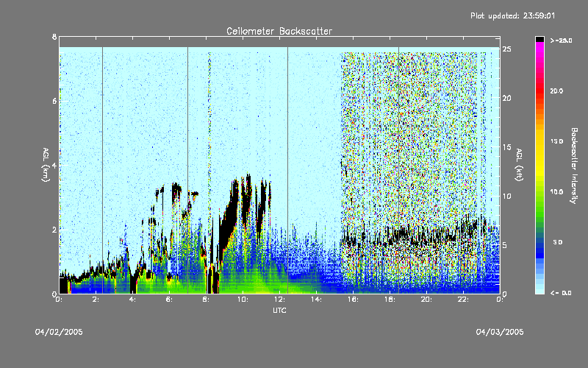
Task: Click the '8:' hour tick on UTC axis
Action: click(206, 300)
